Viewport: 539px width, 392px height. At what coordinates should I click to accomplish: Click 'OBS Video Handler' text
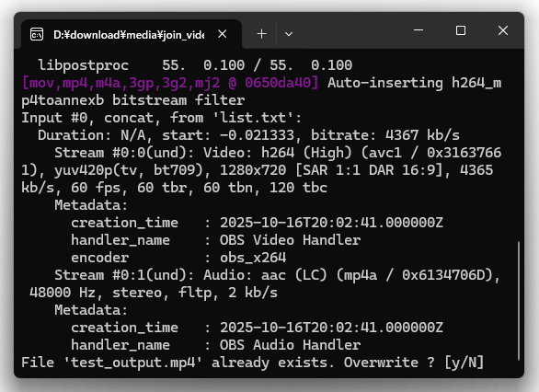tap(290, 240)
